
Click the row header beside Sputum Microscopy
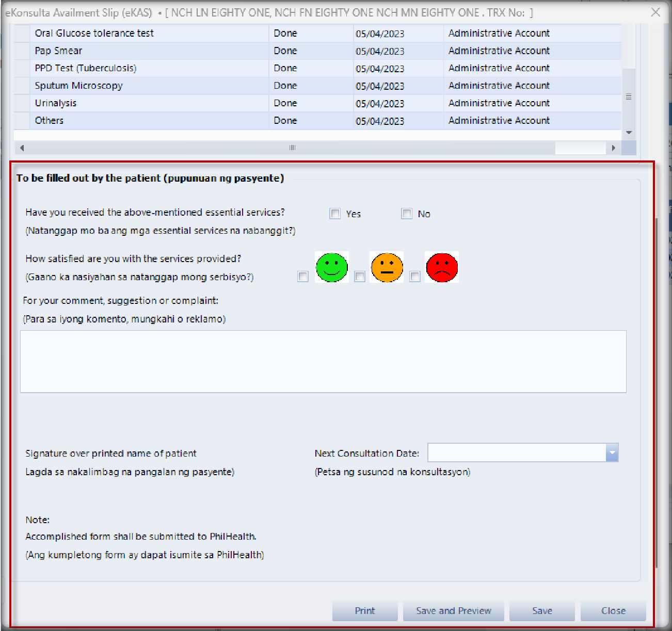point(22,86)
